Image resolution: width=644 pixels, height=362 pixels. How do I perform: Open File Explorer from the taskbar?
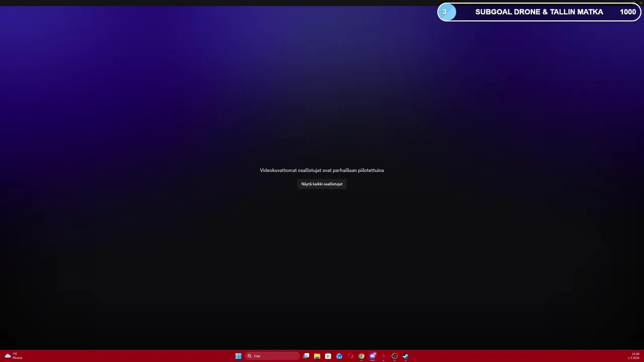[x=317, y=356]
